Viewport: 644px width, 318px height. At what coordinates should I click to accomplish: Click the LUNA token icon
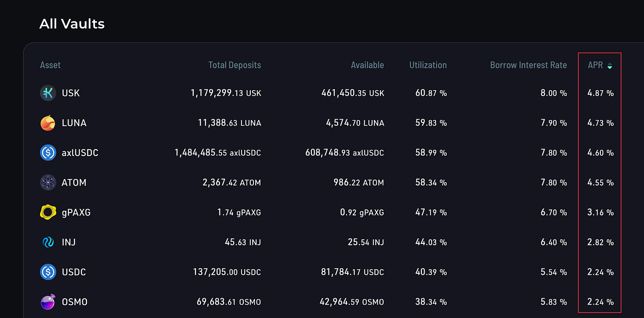(48, 123)
